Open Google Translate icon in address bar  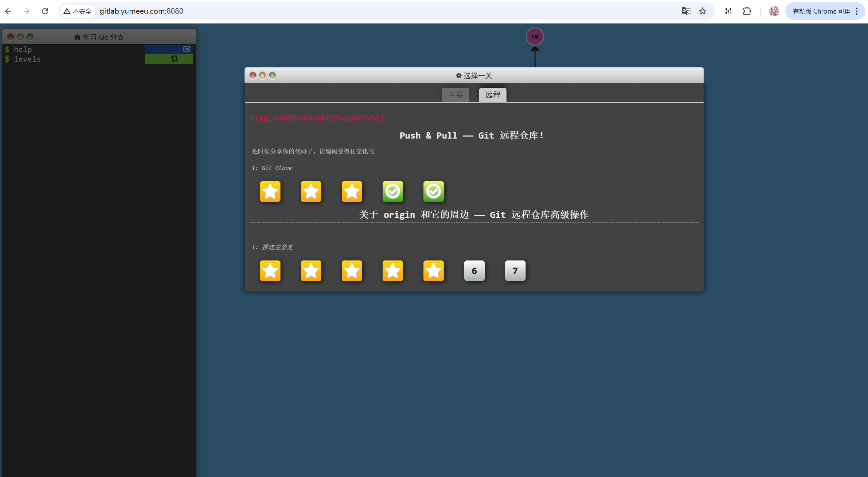686,11
